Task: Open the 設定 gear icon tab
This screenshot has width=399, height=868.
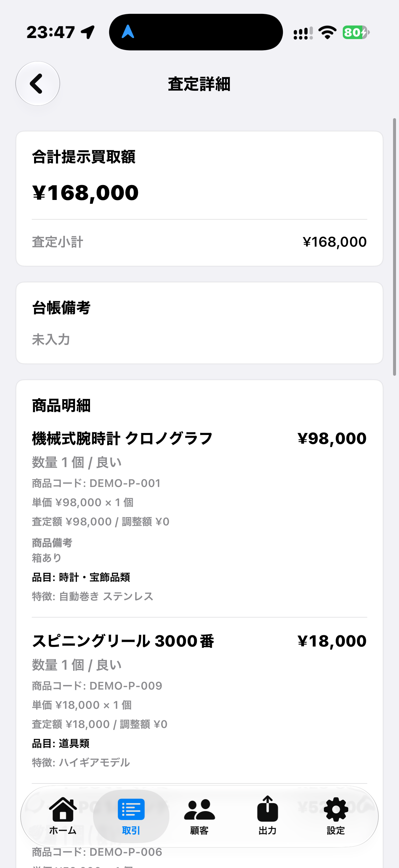Action: pyautogui.click(x=336, y=816)
